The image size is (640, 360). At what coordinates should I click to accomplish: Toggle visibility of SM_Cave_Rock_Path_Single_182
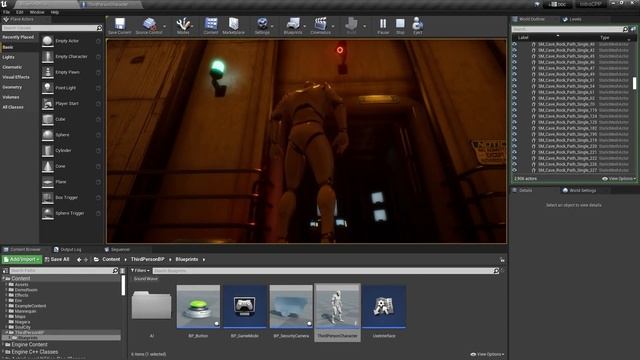515,128
